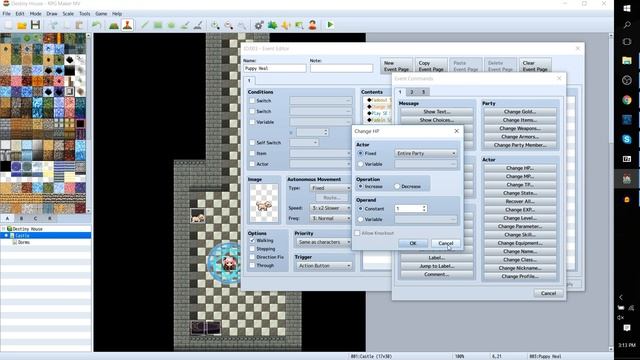
Task: Start Playtest with green play icon
Action: (330, 25)
